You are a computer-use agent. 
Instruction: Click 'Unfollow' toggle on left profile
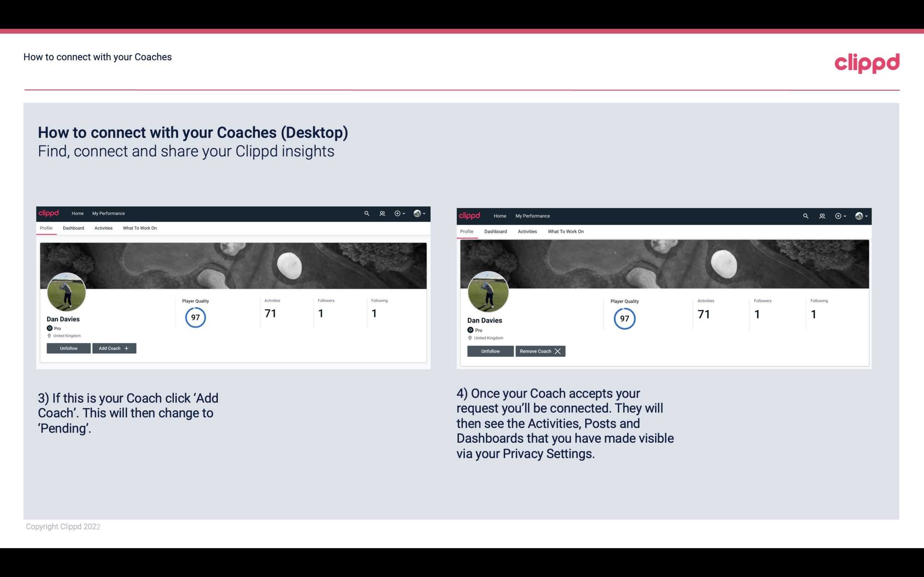click(x=68, y=348)
